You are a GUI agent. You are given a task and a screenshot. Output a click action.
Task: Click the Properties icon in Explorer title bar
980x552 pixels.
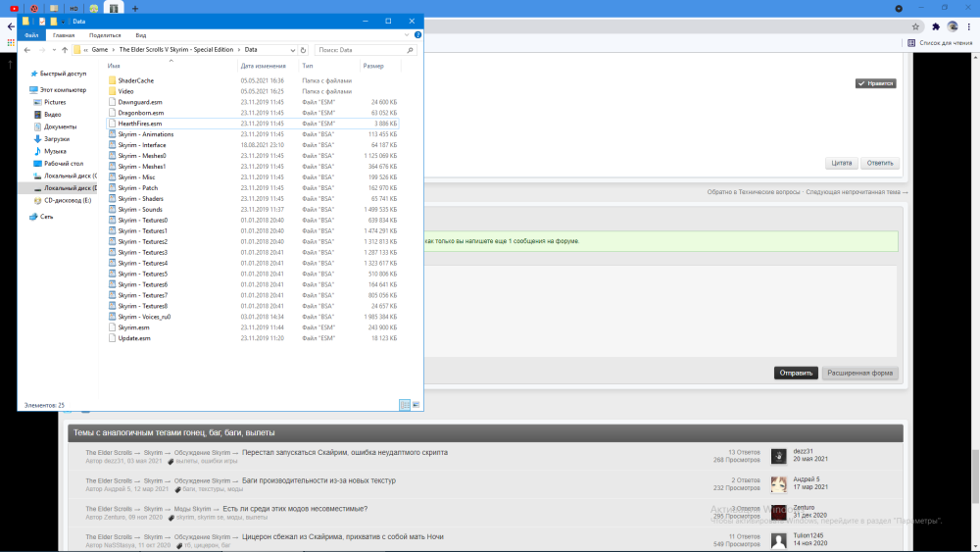[x=42, y=22]
